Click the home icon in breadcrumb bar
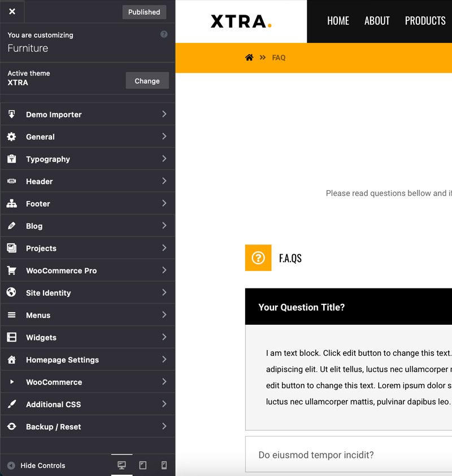This screenshot has width=452, height=476. (249, 58)
